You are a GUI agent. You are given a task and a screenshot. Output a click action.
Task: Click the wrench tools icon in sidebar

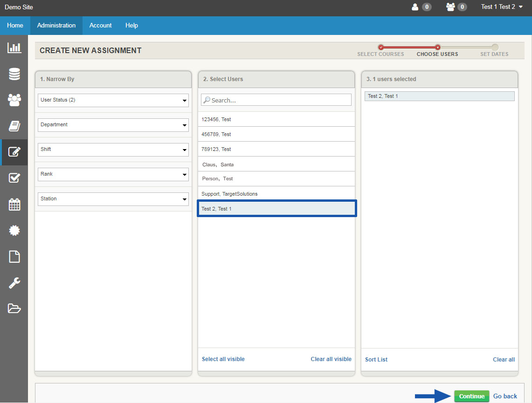14,282
